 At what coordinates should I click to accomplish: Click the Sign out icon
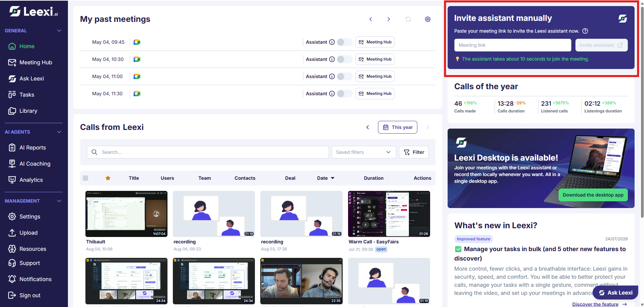tap(12, 295)
